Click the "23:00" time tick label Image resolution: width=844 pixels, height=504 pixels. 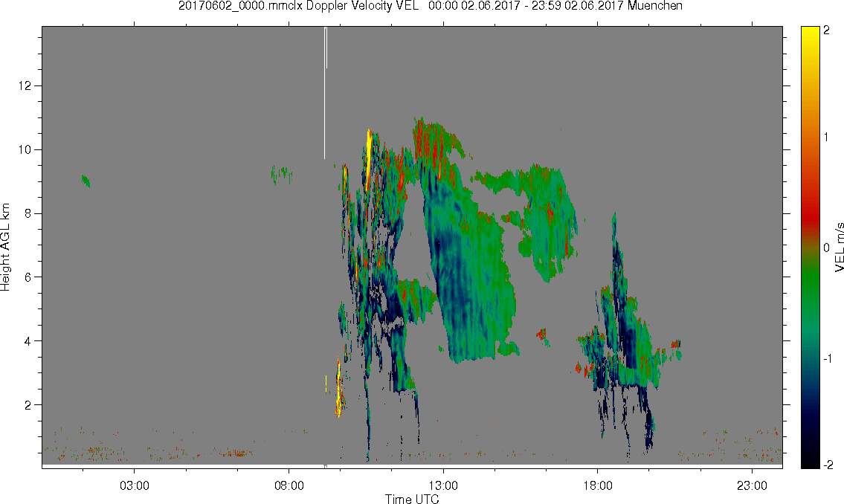click(x=753, y=485)
